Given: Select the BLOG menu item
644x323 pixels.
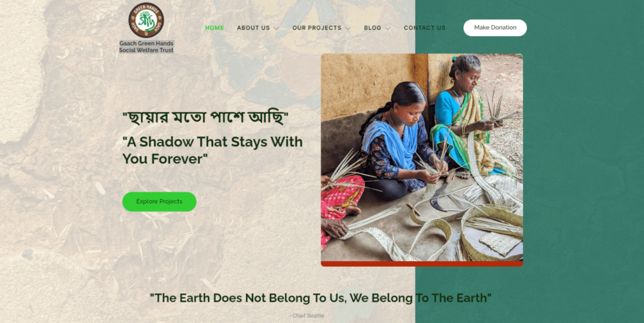Looking at the screenshot, I should (372, 28).
